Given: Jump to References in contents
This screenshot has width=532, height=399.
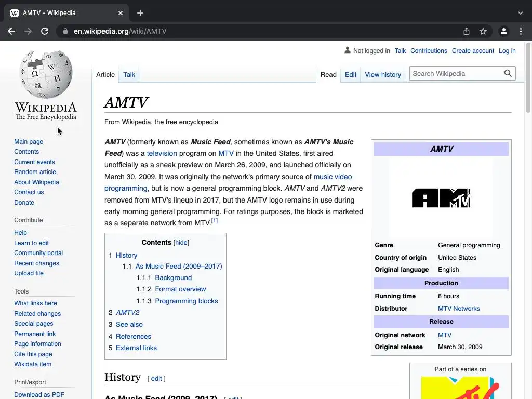Looking at the screenshot, I should click(x=134, y=337).
